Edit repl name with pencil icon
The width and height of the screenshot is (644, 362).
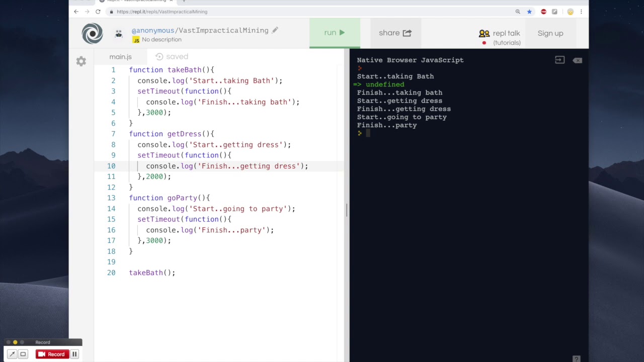point(275,30)
